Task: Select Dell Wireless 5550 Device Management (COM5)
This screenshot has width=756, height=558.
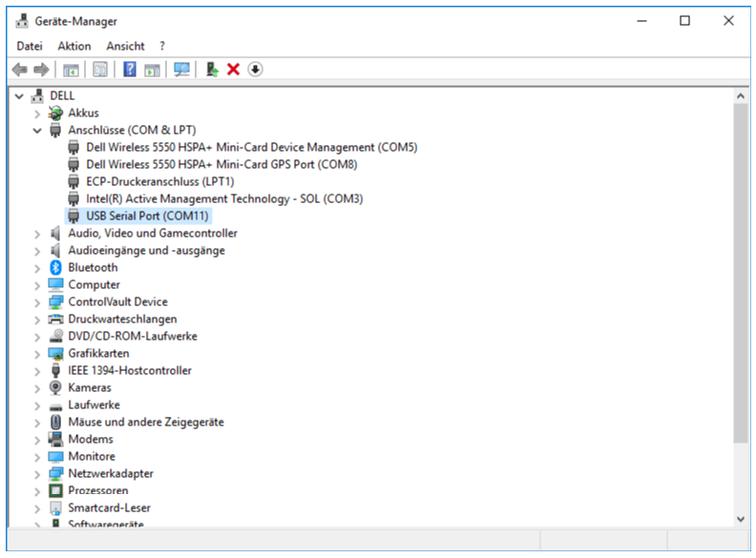Action: pos(252,147)
